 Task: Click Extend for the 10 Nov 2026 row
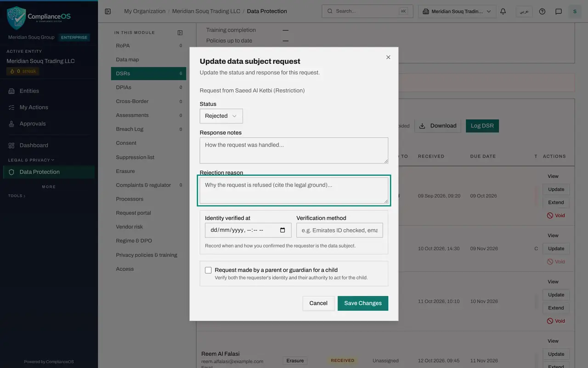pyautogui.click(x=556, y=308)
